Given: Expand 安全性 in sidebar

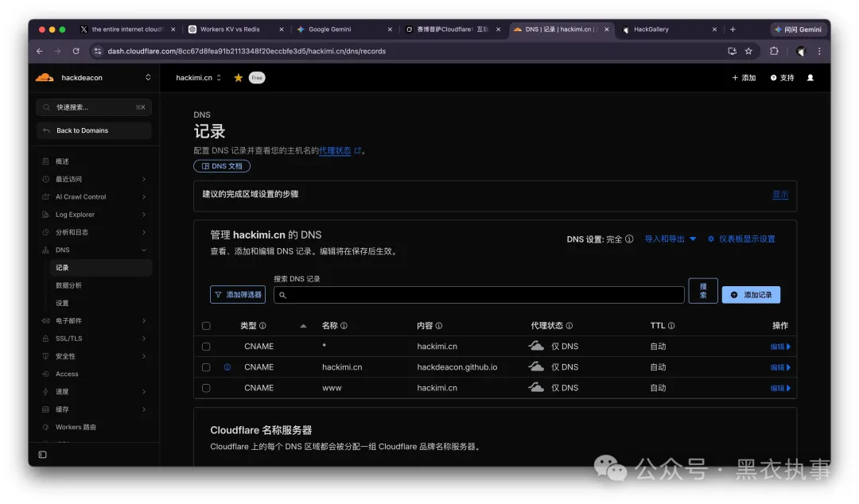Looking at the screenshot, I should pyautogui.click(x=94, y=356).
